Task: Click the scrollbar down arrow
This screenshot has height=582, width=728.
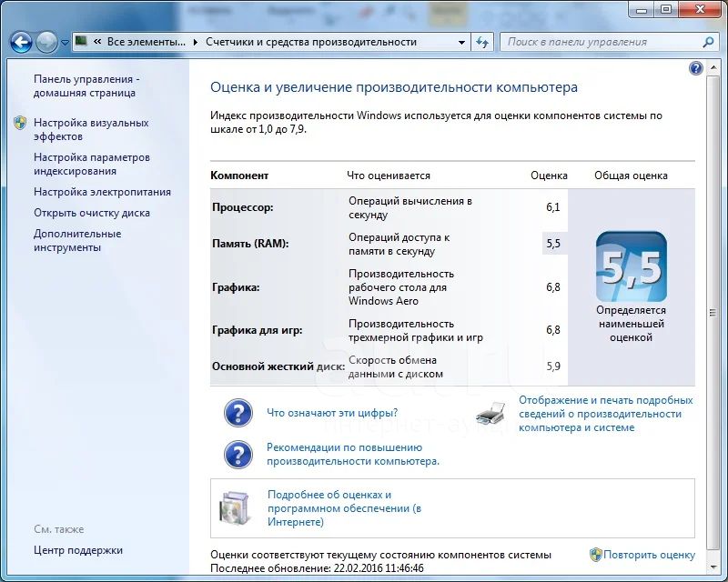Action: [713, 567]
